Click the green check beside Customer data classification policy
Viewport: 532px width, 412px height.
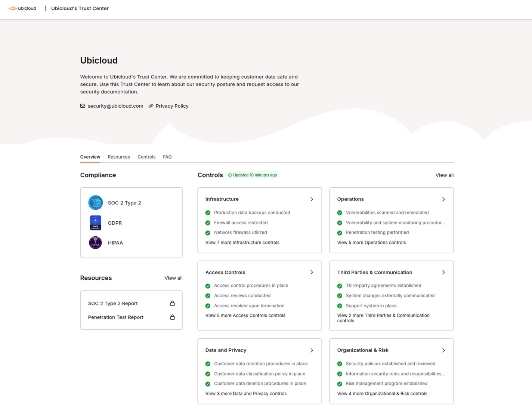point(208,374)
